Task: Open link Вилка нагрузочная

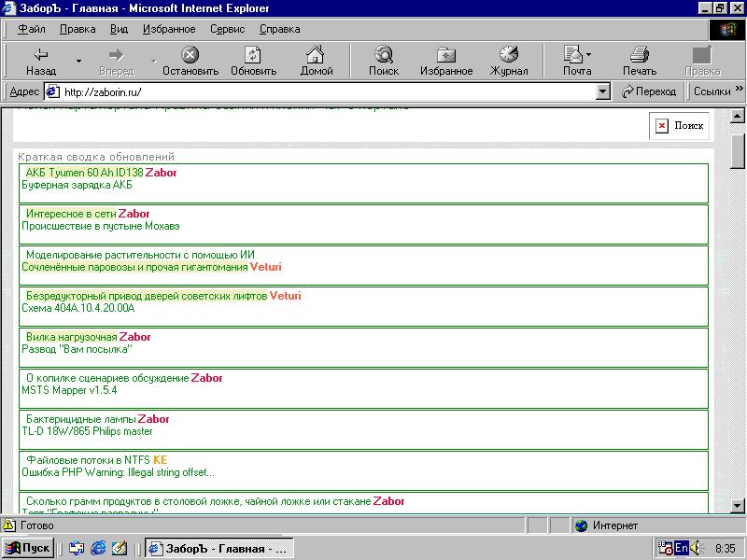Action: pyautogui.click(x=72, y=337)
